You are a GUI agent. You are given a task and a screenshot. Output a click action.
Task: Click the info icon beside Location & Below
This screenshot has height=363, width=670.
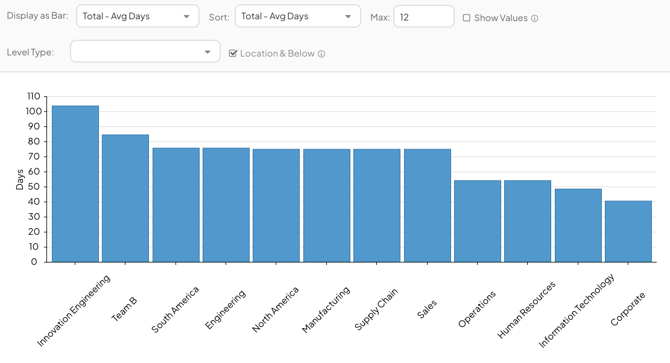tap(321, 54)
